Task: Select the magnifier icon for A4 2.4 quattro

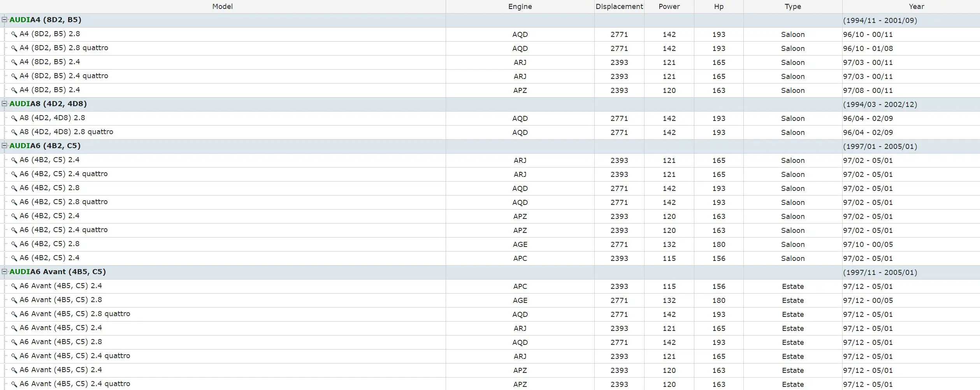Action: tap(14, 76)
